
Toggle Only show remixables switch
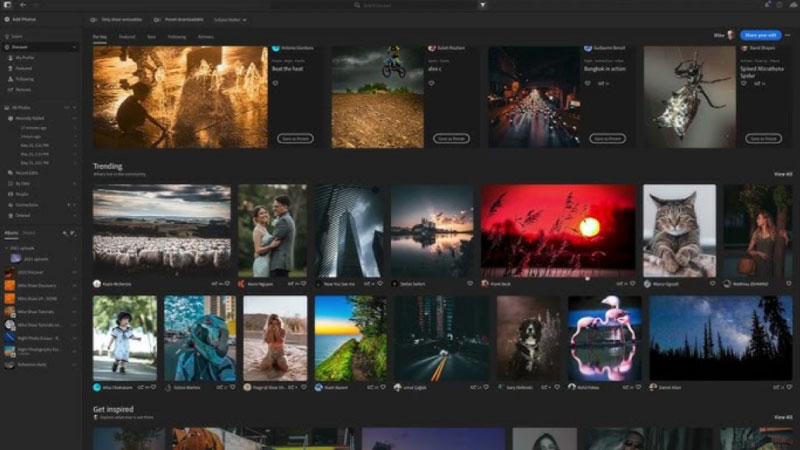(94, 19)
